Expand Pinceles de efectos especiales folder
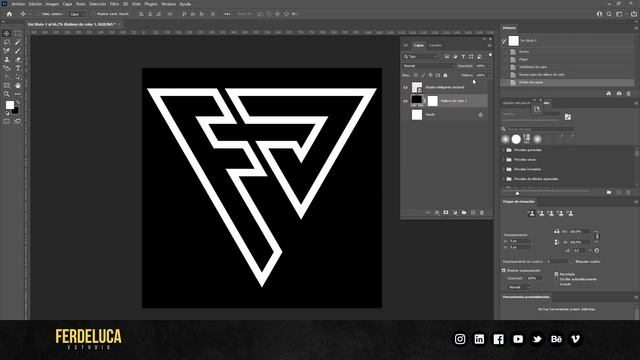 coord(503,179)
